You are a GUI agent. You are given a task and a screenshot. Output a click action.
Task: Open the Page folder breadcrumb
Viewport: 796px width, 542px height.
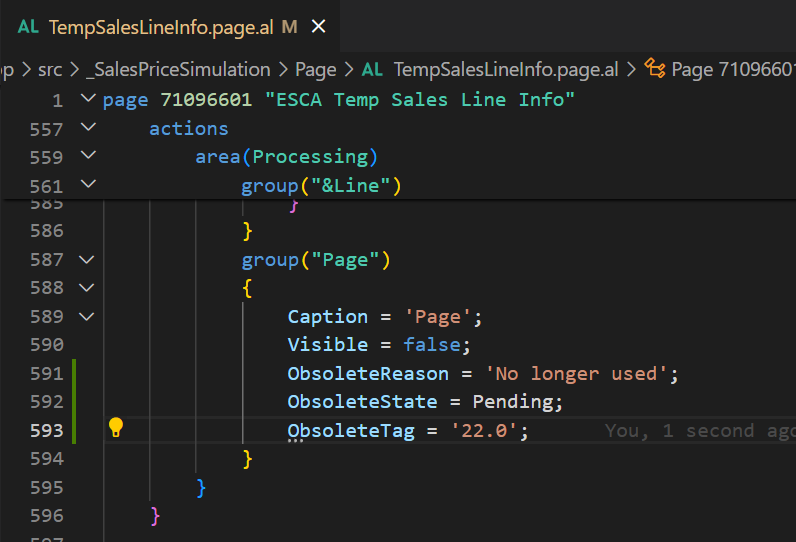[x=316, y=70]
